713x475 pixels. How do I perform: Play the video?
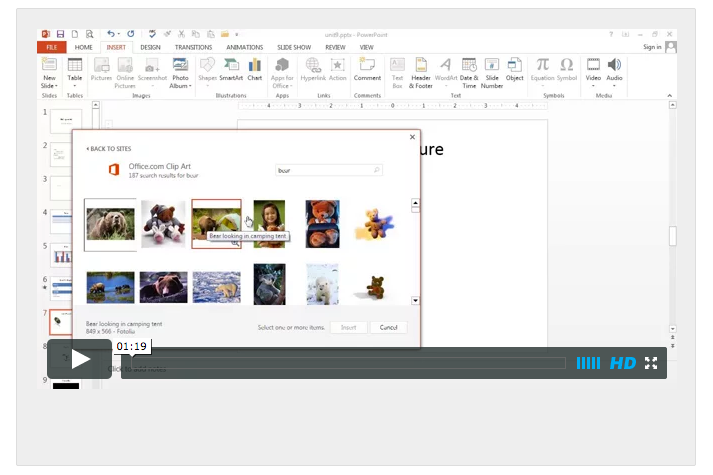(x=80, y=360)
